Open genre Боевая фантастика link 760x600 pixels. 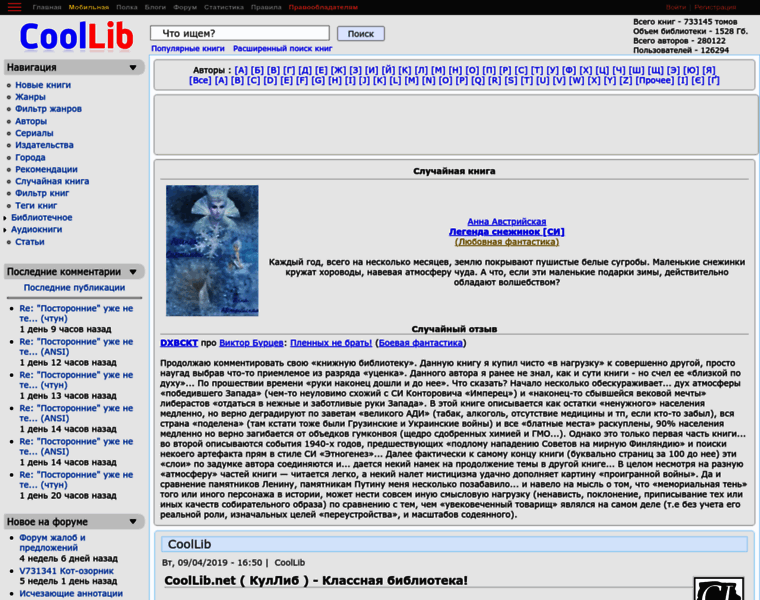(x=420, y=343)
